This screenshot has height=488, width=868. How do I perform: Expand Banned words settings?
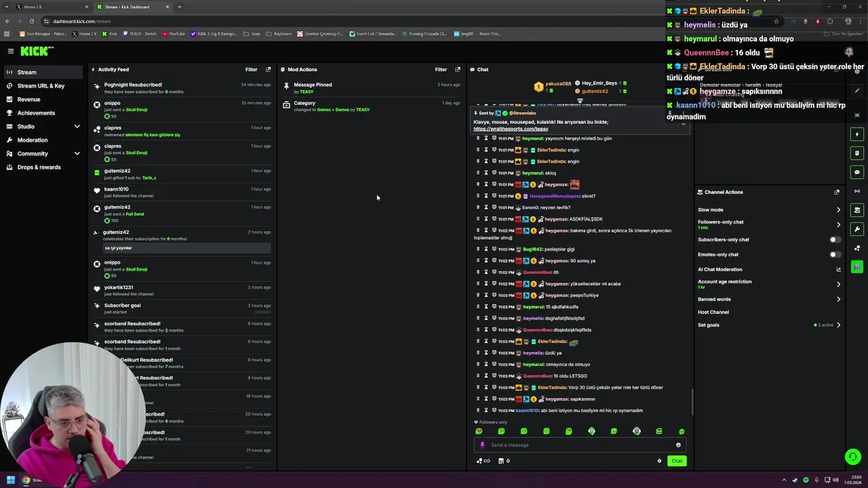tap(838, 299)
